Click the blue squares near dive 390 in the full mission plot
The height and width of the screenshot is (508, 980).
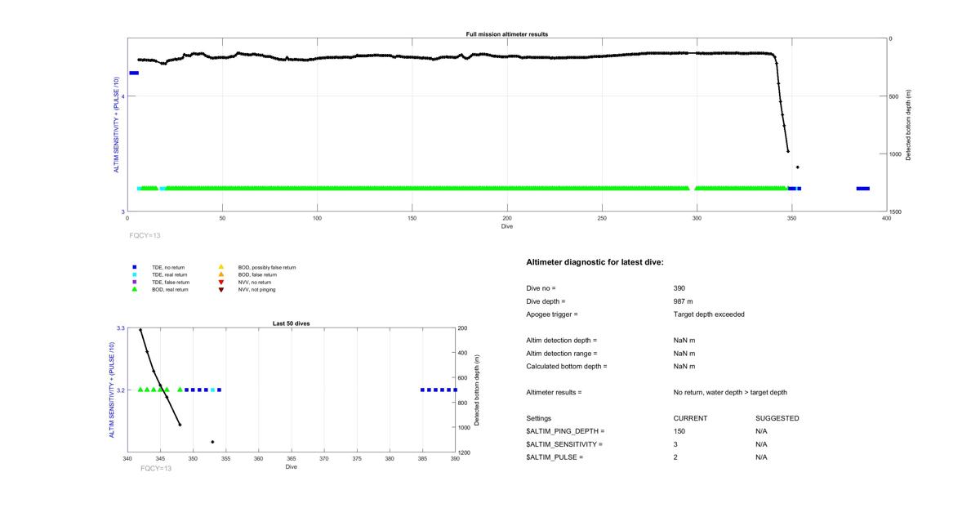(x=863, y=189)
